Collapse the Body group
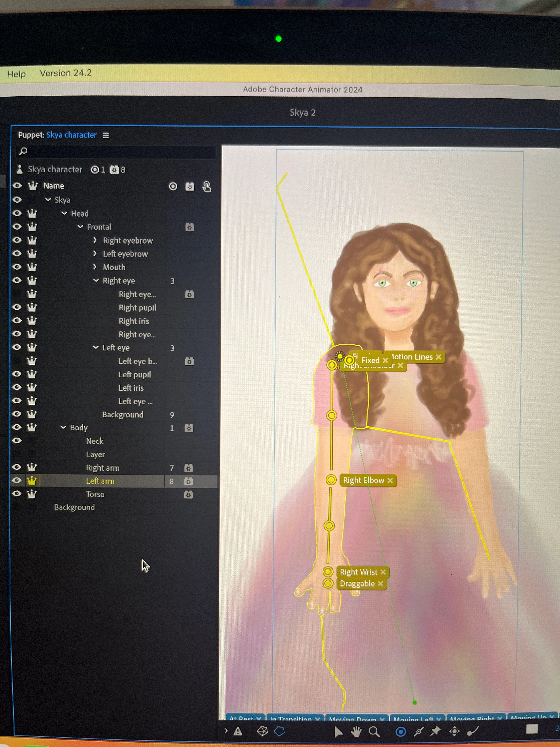Image resolution: width=560 pixels, height=747 pixels. (x=63, y=428)
